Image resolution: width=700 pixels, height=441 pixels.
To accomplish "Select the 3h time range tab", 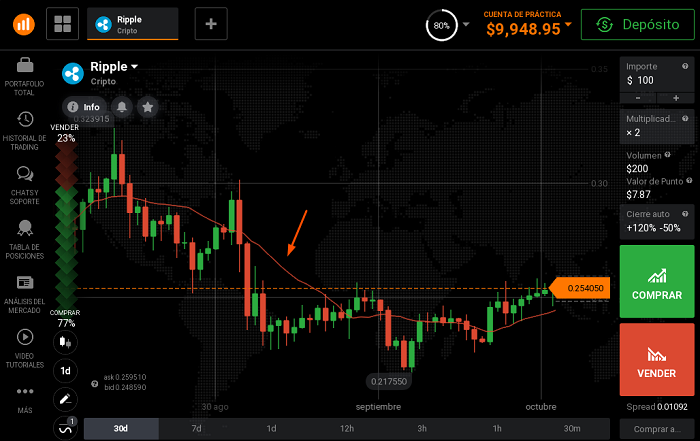I will [x=421, y=429].
